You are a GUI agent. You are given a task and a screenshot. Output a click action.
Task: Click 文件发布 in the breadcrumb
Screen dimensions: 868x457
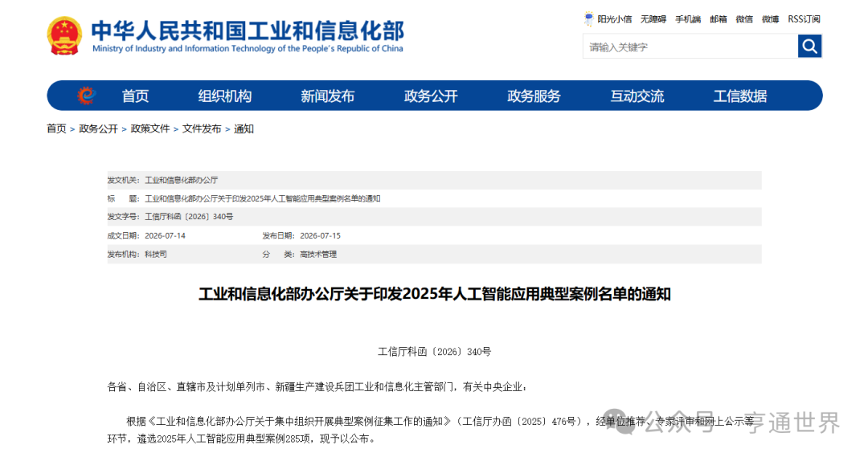(x=202, y=129)
